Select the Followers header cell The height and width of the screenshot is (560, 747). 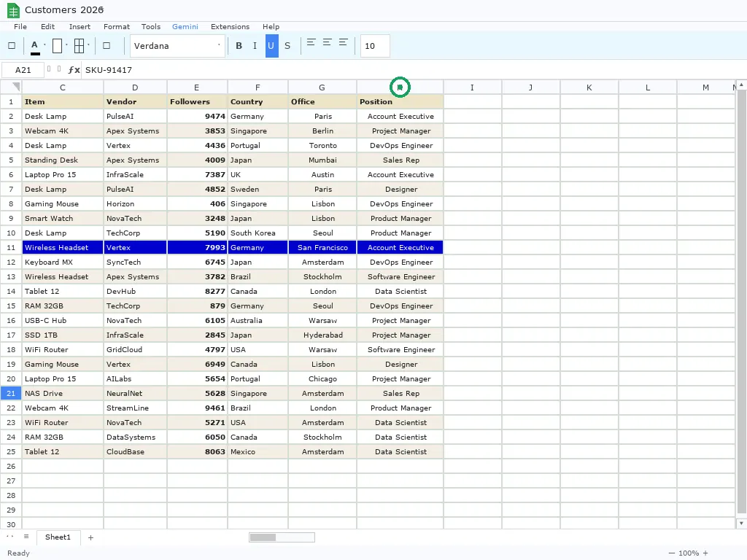pos(197,102)
